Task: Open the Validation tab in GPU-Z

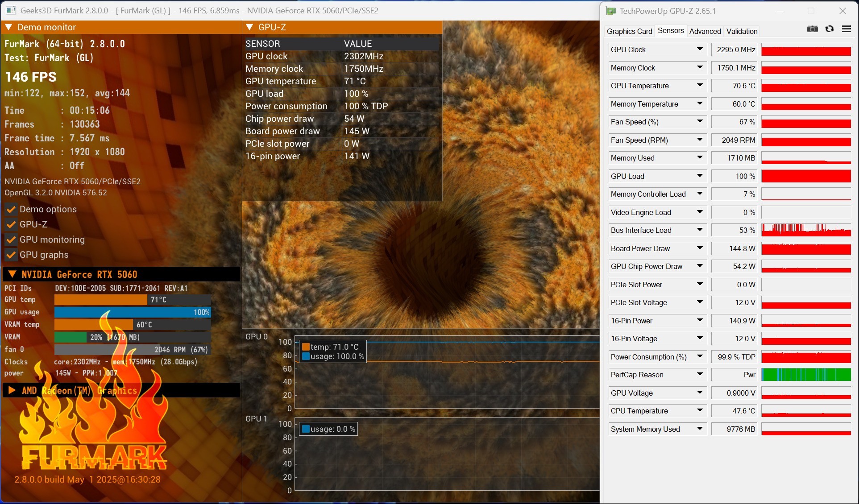Action: pos(742,31)
